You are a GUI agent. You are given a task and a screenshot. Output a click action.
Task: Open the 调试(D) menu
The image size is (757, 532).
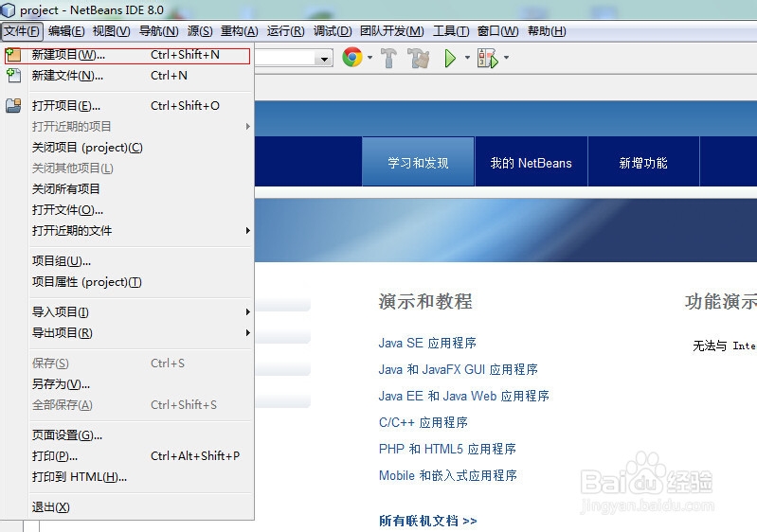(x=333, y=31)
